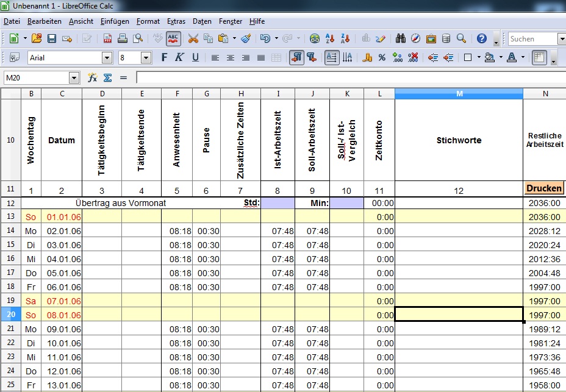Toggle bold formatting F button
Image resolution: width=566 pixels, height=392 pixels.
164,57
